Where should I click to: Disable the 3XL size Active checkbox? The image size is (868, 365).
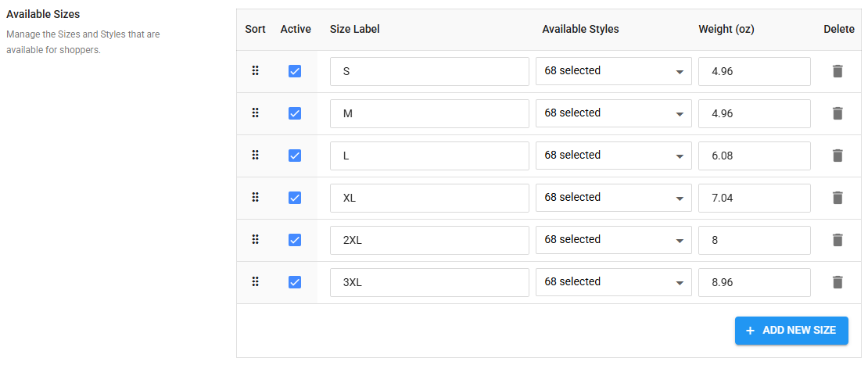[295, 282]
